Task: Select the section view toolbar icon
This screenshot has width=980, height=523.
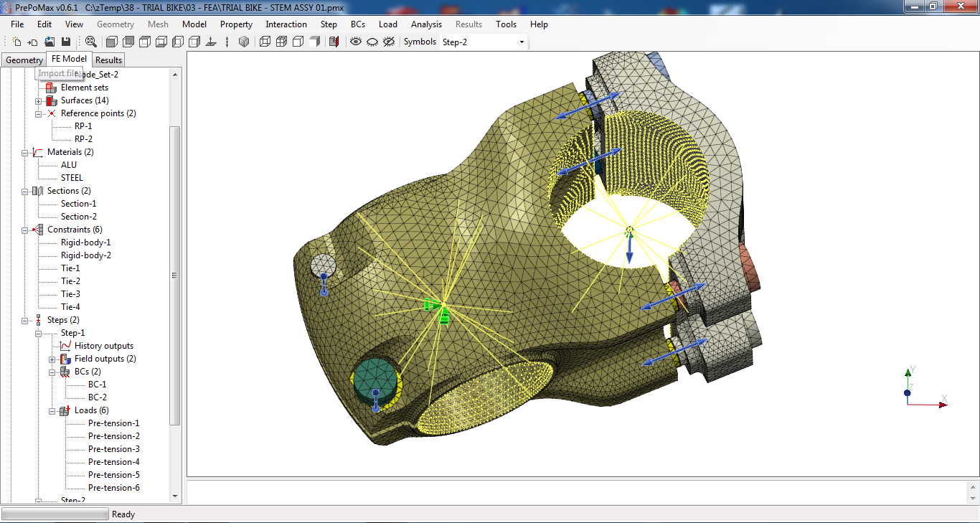Action: 333,41
